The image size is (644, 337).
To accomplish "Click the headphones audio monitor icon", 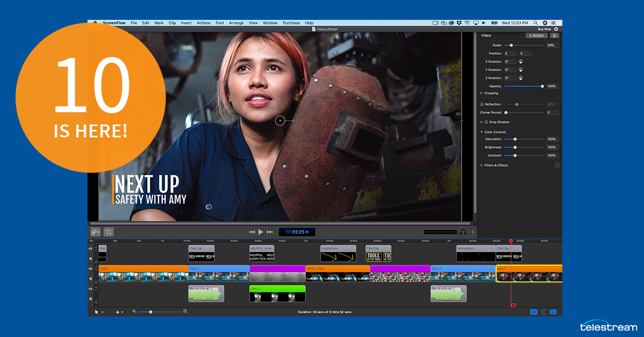I will [463, 232].
